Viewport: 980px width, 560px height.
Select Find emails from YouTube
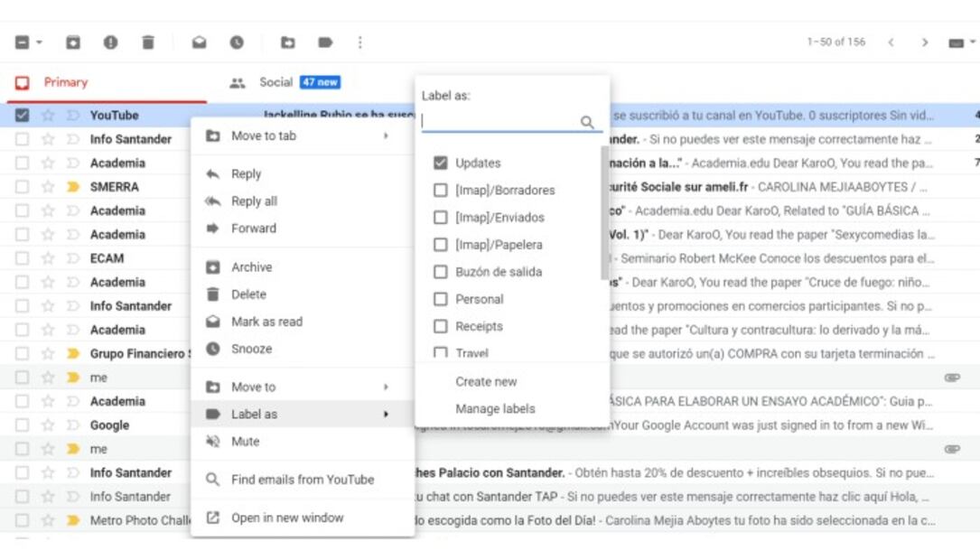(x=303, y=480)
